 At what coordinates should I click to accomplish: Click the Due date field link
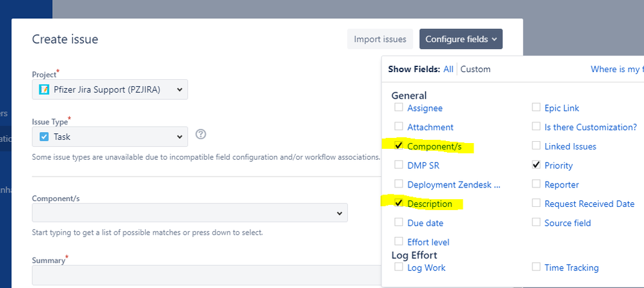click(425, 223)
